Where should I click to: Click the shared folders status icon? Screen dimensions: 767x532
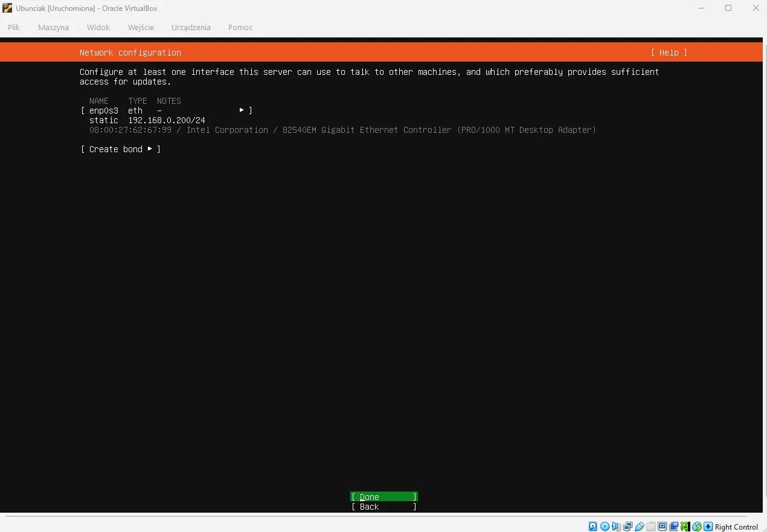pos(650,527)
